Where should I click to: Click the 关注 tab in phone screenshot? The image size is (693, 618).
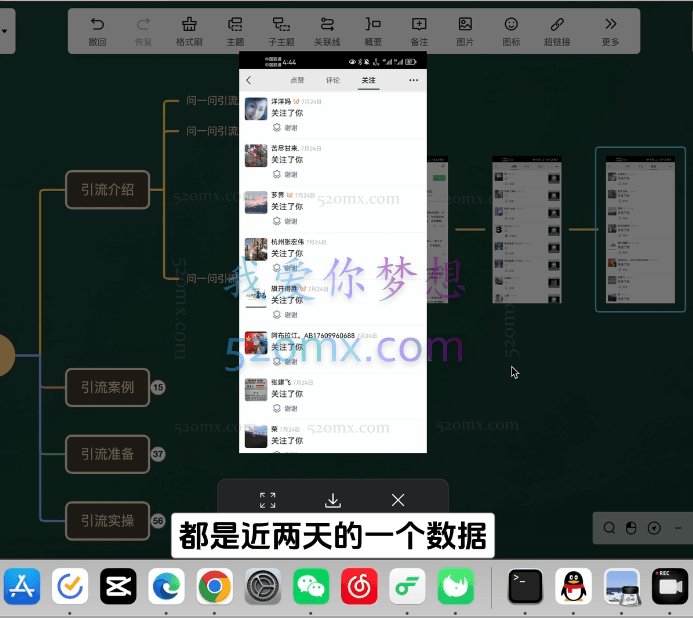(x=368, y=80)
